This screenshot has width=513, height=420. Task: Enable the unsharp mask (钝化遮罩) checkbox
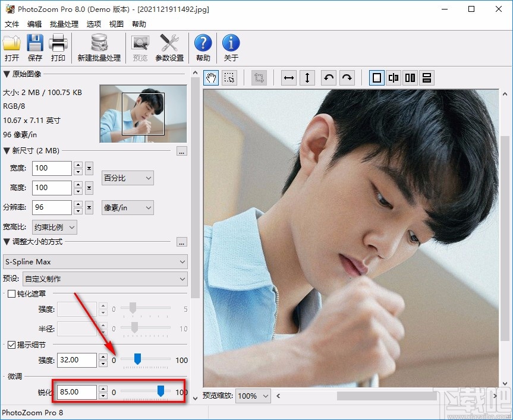pyautogui.click(x=11, y=293)
